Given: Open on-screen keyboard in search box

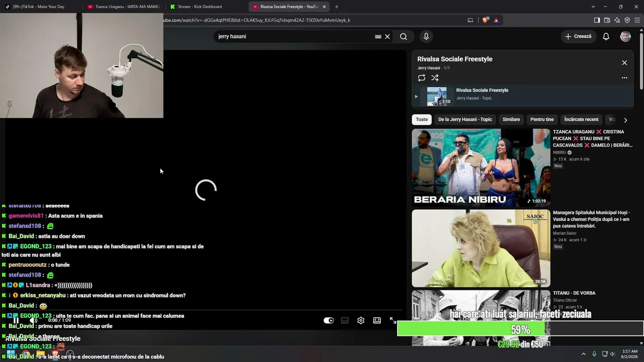Looking at the screenshot, I should [378, 36].
